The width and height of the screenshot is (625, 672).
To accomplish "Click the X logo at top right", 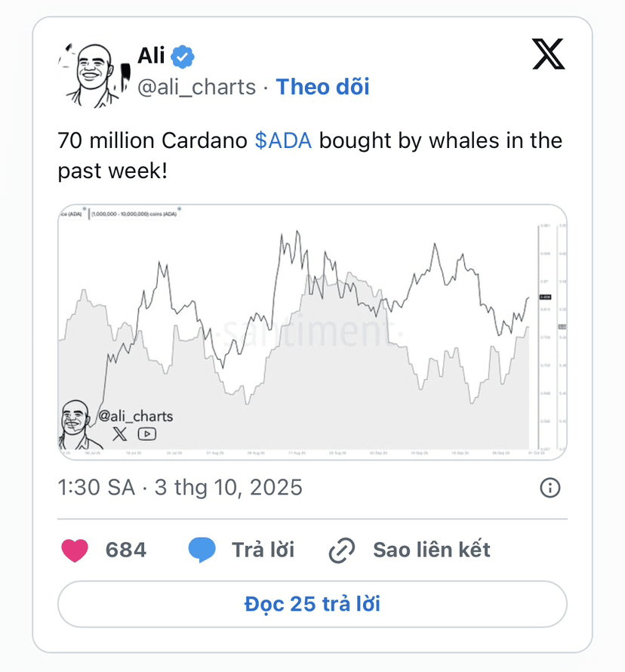I will [x=548, y=54].
